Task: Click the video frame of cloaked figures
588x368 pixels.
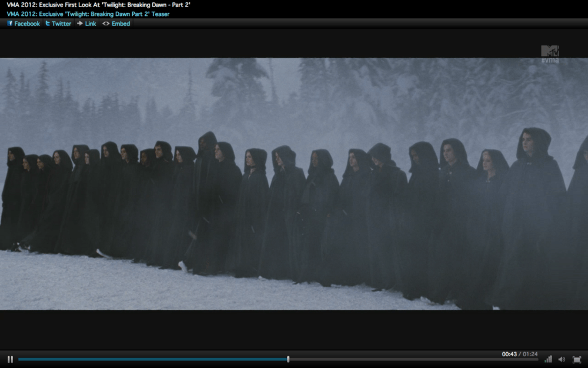Action: click(294, 188)
